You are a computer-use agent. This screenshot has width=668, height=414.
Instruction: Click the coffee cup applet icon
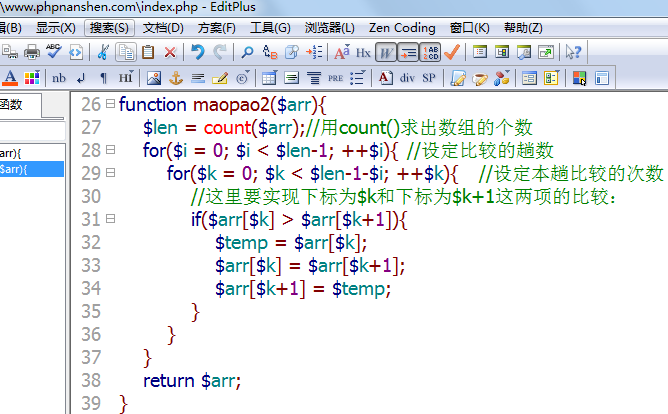click(x=480, y=78)
